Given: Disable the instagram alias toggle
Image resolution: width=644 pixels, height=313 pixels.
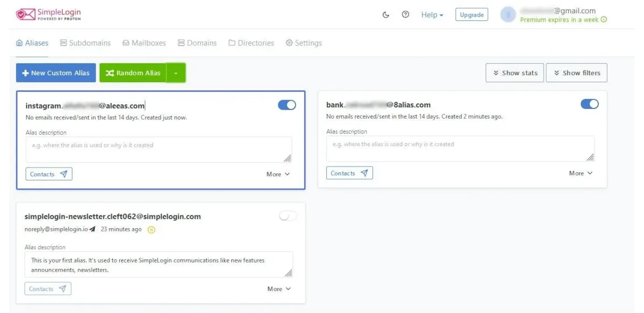Looking at the screenshot, I should (x=287, y=105).
